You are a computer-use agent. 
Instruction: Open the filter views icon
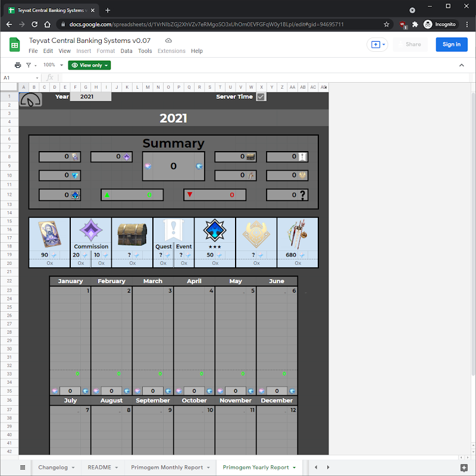(x=29, y=65)
